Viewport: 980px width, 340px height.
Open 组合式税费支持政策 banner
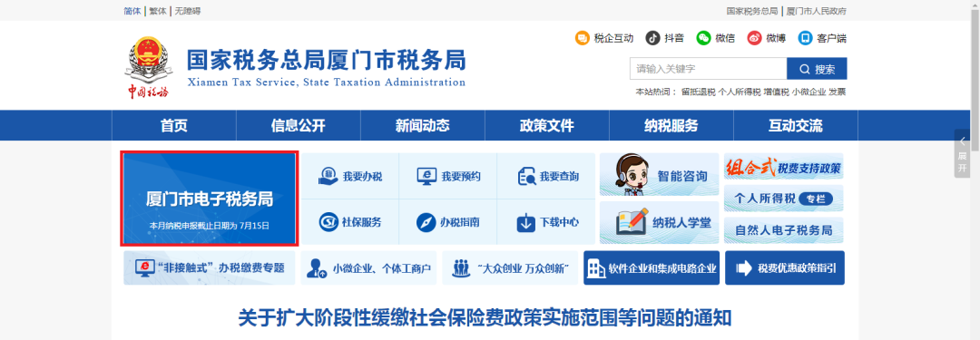784,167
